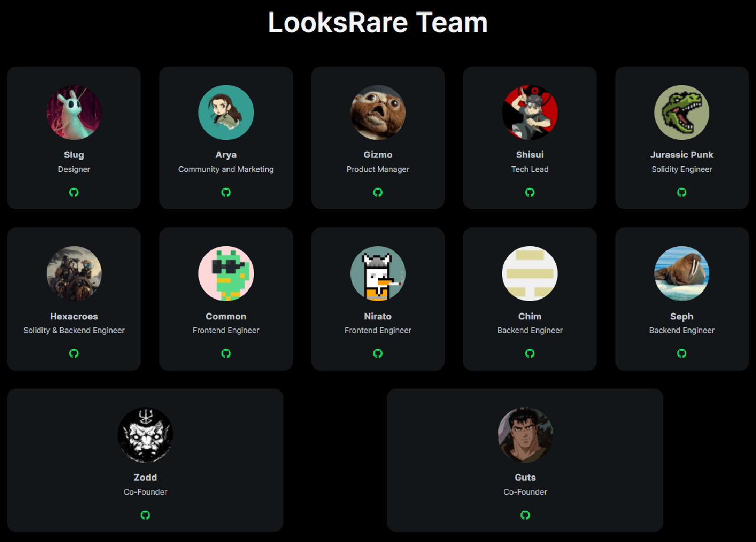Click the name 'Gizmo'
Viewport: 756px width, 542px height.
tap(378, 155)
